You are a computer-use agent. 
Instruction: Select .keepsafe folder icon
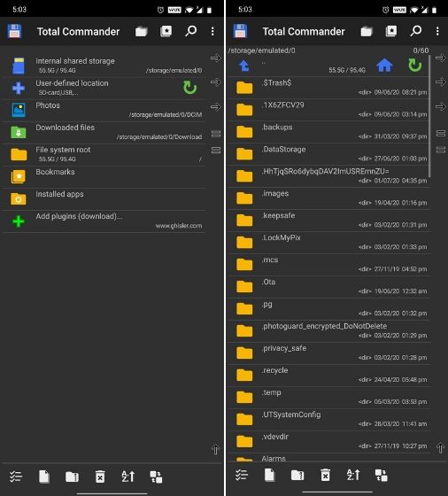(244, 221)
